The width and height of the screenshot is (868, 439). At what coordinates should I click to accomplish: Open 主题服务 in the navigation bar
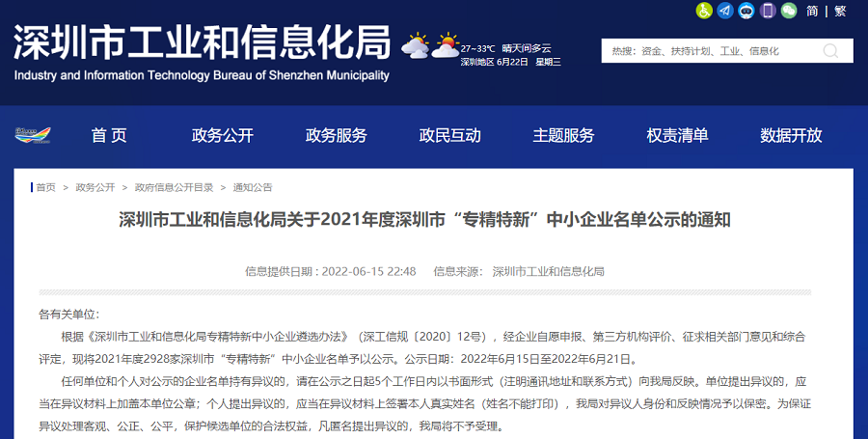(x=563, y=136)
